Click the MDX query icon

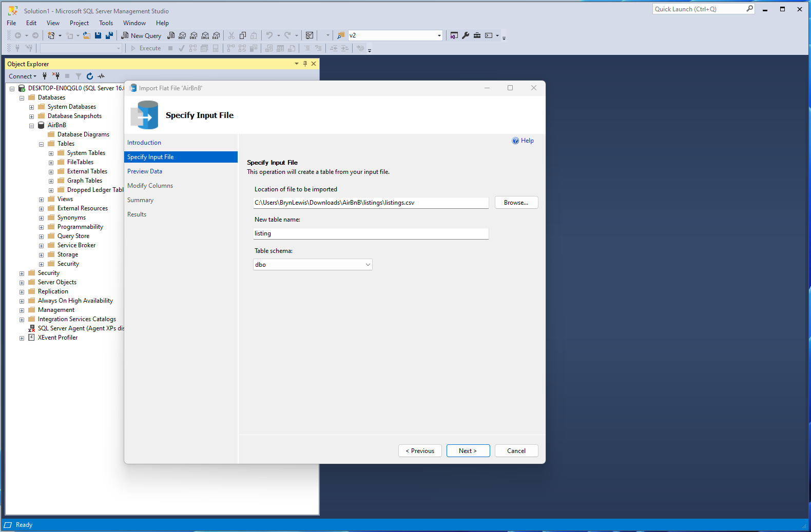182,35
